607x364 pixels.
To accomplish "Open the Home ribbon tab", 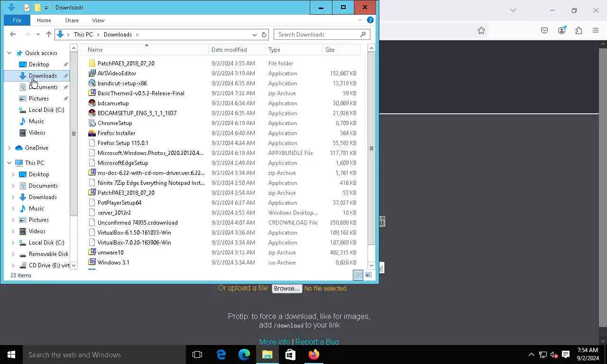I will 44,20.
